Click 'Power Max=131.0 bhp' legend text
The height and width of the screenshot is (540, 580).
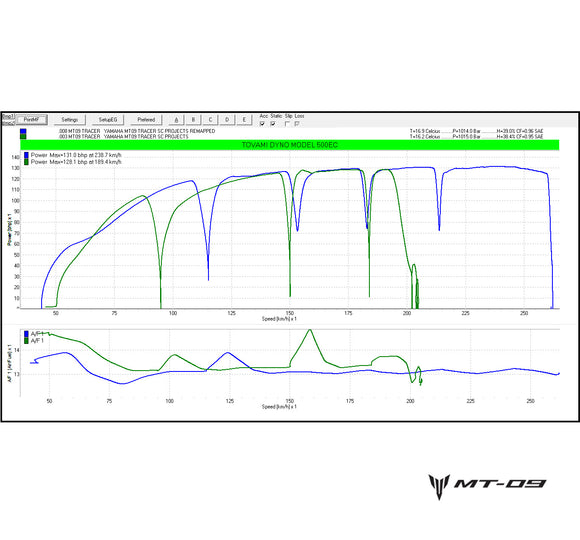point(76,155)
